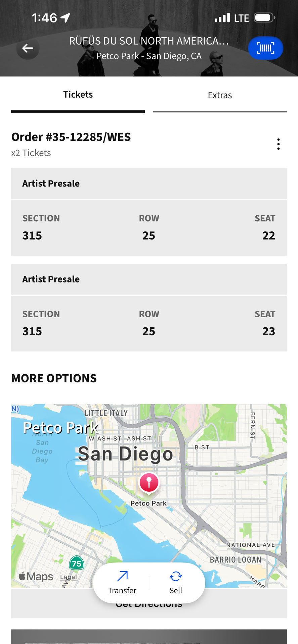
Task: Open the three-dot order options menu
Action: (x=278, y=144)
